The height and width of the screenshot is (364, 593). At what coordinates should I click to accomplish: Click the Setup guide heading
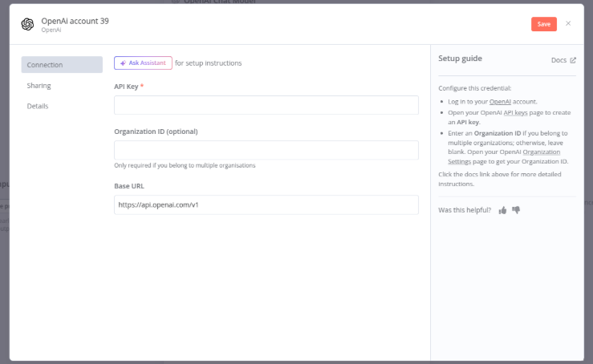460,59
